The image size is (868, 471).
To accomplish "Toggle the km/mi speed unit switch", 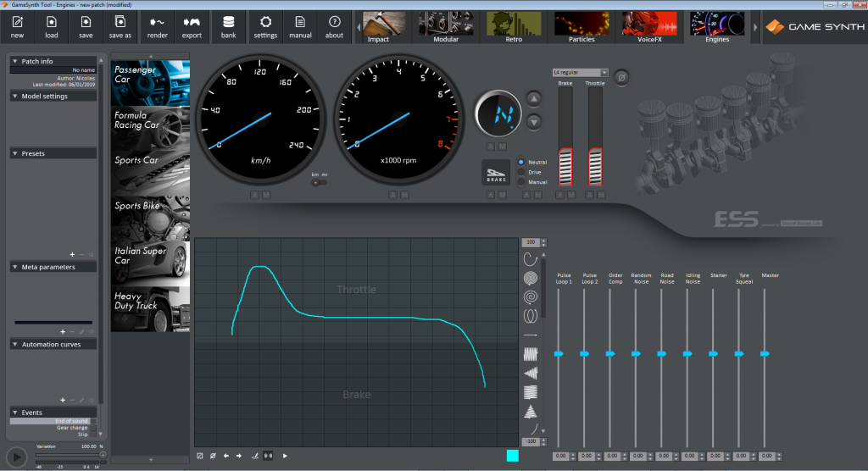I will click(x=319, y=181).
